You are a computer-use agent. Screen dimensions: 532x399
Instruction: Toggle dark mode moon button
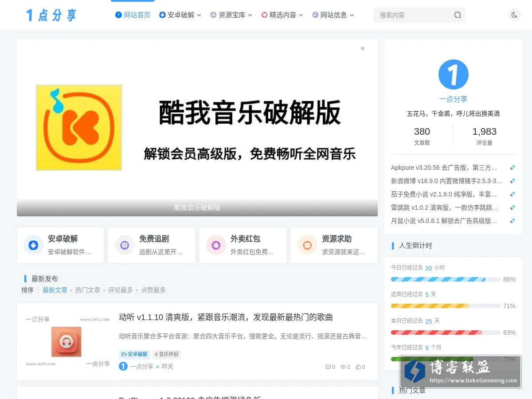(x=514, y=15)
